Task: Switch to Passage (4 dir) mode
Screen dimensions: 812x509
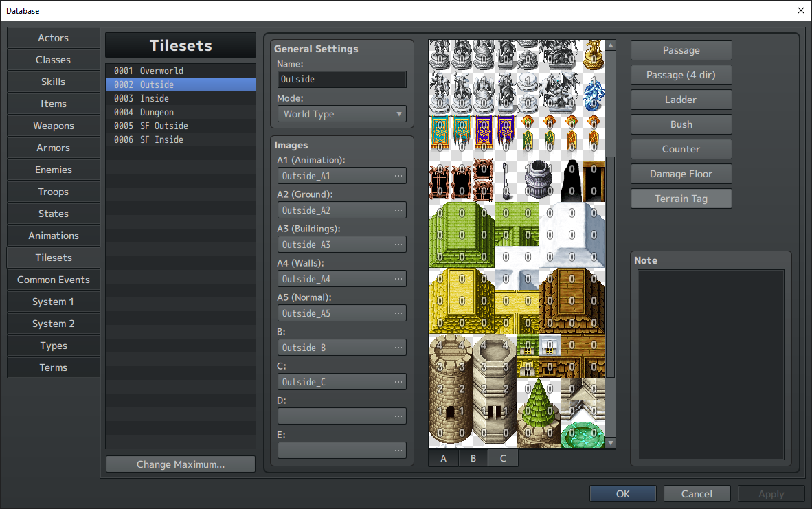Action: 681,75
